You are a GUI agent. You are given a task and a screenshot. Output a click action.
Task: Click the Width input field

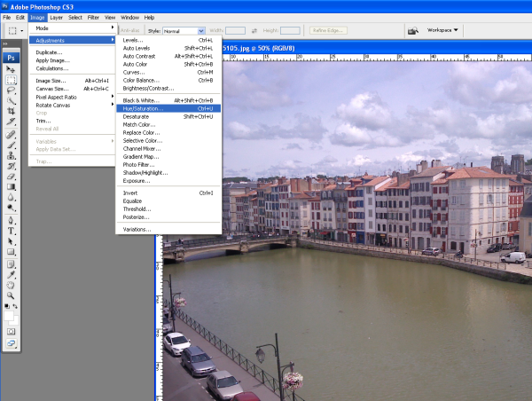pos(235,30)
